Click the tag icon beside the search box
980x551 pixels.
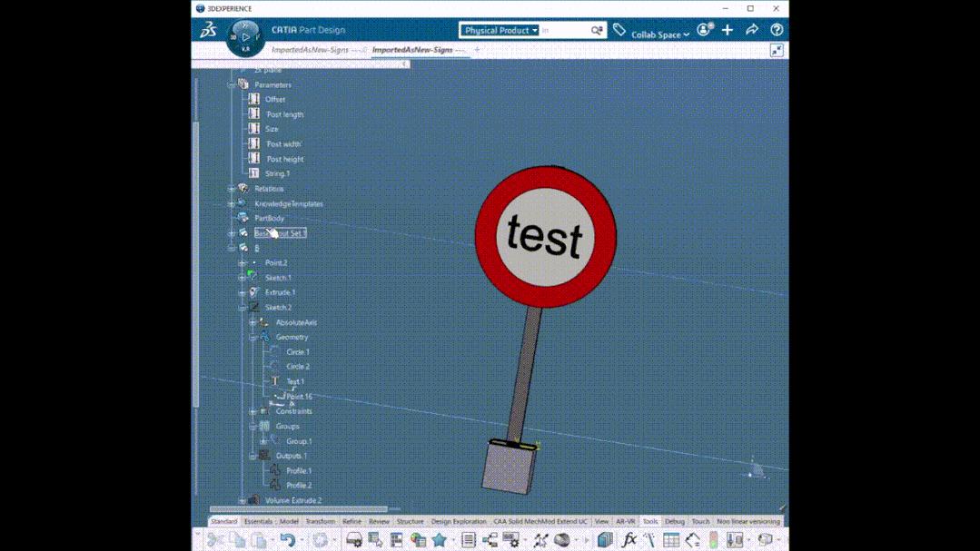coord(619,30)
